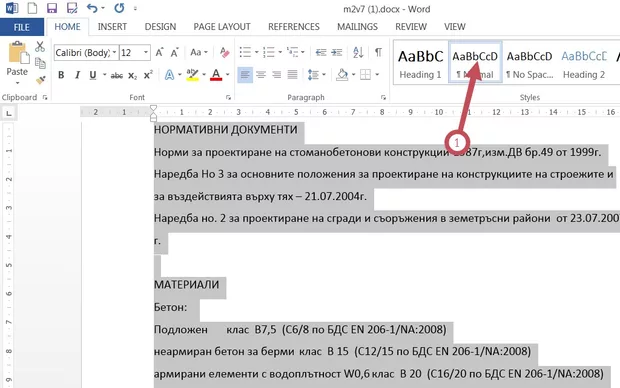Apply the Heading 1 style
Screen dimensions: 620x388
[x=420, y=63]
